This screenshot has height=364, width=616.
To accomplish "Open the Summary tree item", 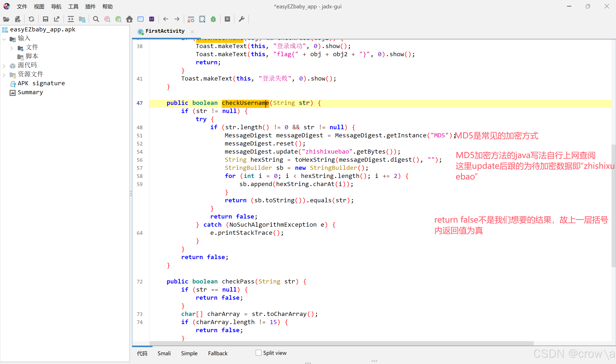I will pos(30,92).
